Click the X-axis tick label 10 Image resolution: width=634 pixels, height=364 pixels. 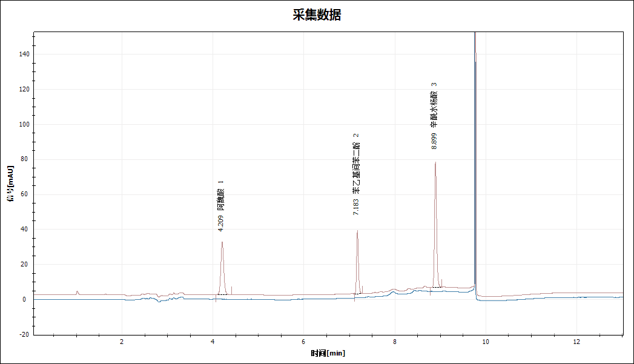click(485, 342)
